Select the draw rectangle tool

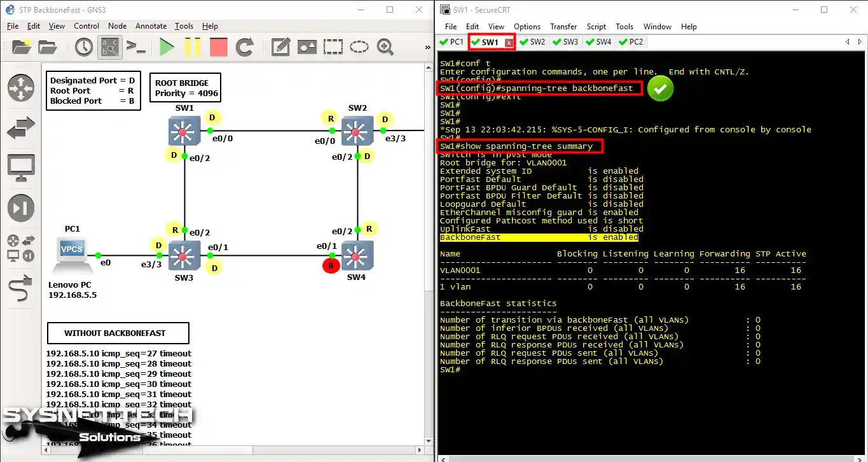pos(333,47)
